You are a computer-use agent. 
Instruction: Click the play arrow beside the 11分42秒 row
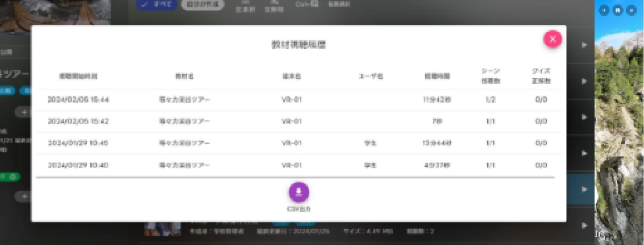pyautogui.click(x=585, y=117)
